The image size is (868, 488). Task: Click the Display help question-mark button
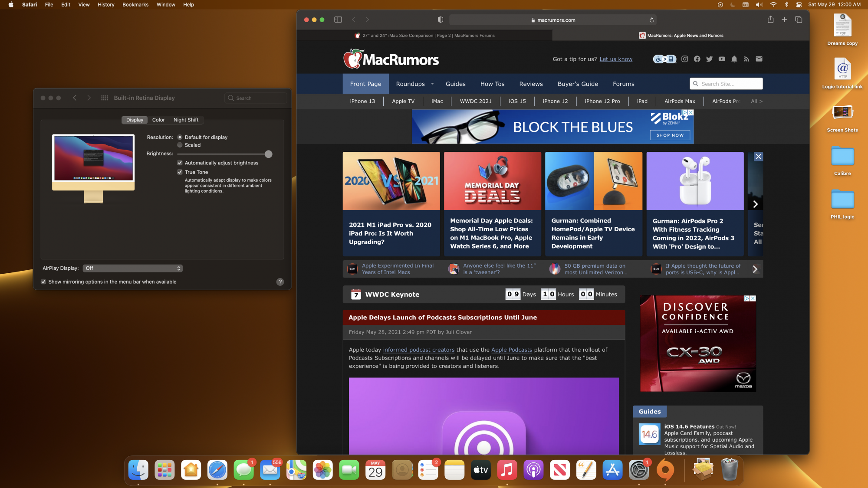pyautogui.click(x=280, y=282)
